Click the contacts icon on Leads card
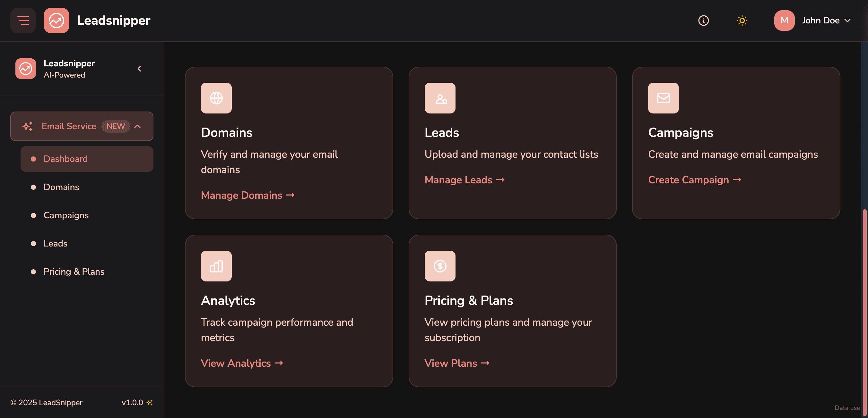This screenshot has height=418, width=868. tap(440, 98)
